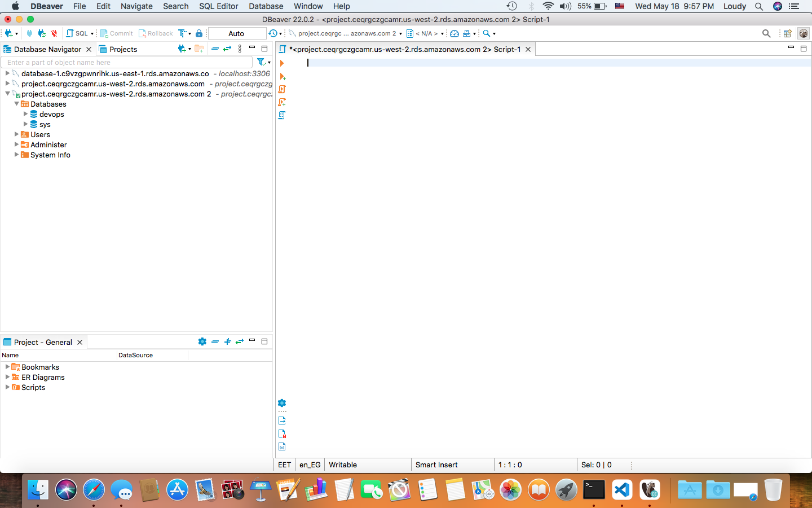
Task: Open the SQL Editor menu
Action: click(x=218, y=6)
